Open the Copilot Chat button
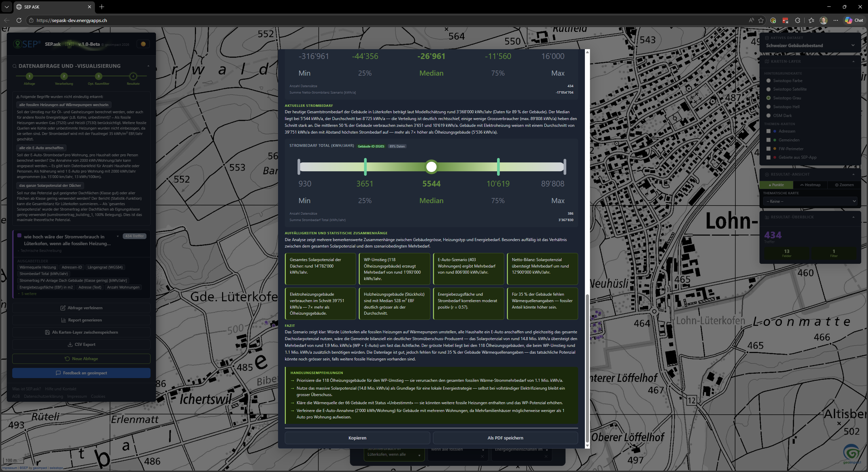Viewport: 868px width, 472px height. coord(854,20)
